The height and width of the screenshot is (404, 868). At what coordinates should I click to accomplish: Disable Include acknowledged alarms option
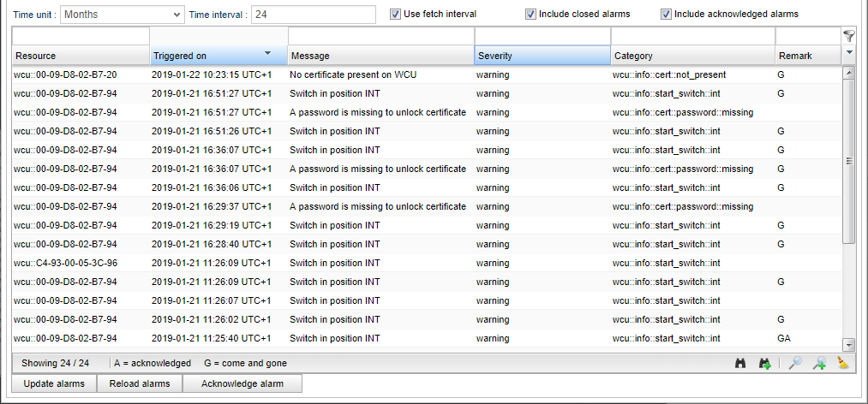pyautogui.click(x=666, y=14)
